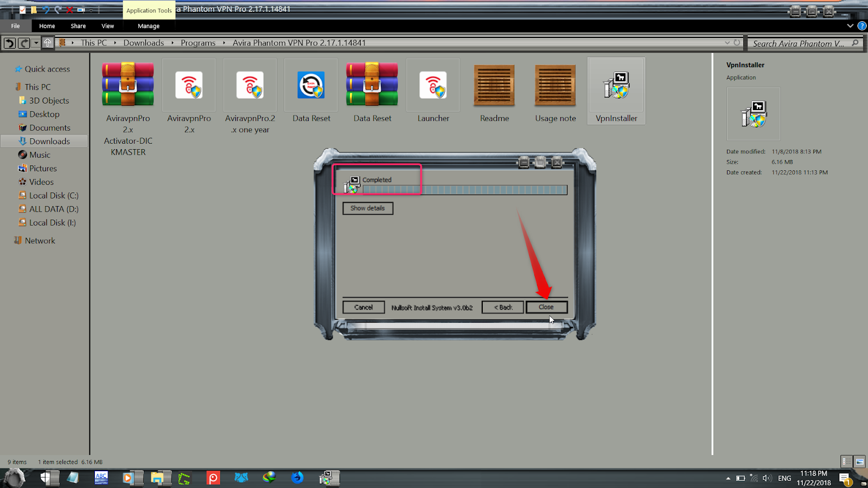Open the Share ribbon tab

pyautogui.click(x=78, y=26)
